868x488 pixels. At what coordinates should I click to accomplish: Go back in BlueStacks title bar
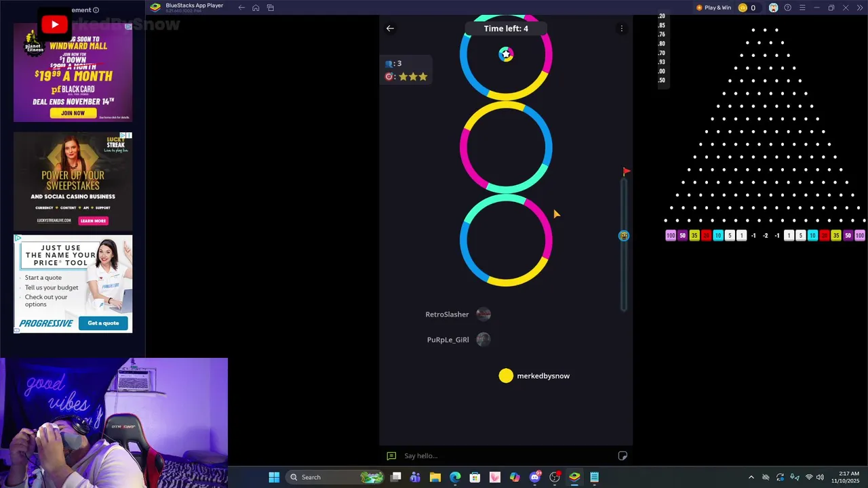(x=241, y=7)
